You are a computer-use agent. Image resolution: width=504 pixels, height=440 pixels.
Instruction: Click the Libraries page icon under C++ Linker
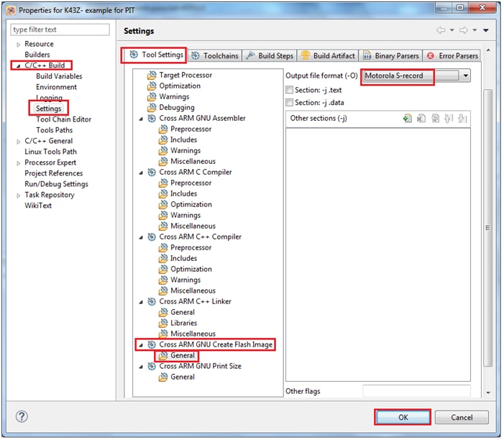163,323
